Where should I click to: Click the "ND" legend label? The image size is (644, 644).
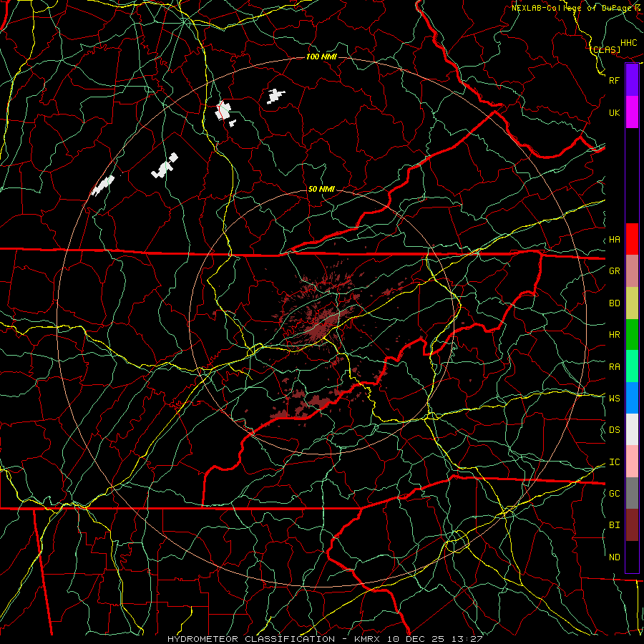pyautogui.click(x=614, y=557)
